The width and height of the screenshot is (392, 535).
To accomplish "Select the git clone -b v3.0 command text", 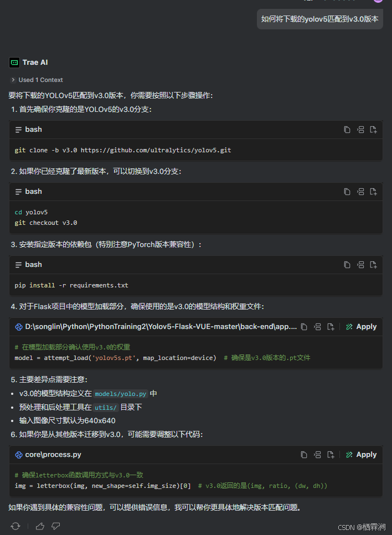I will coord(123,150).
